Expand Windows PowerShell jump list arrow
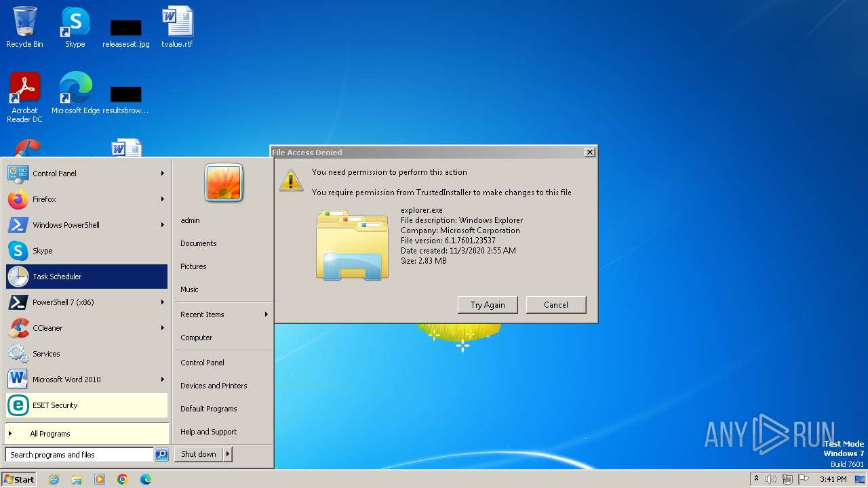 tap(163, 225)
